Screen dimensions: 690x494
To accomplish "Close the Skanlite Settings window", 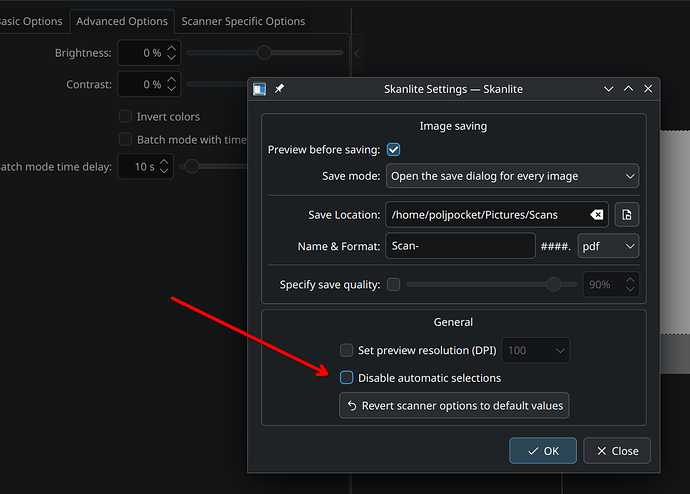I will 649,89.
